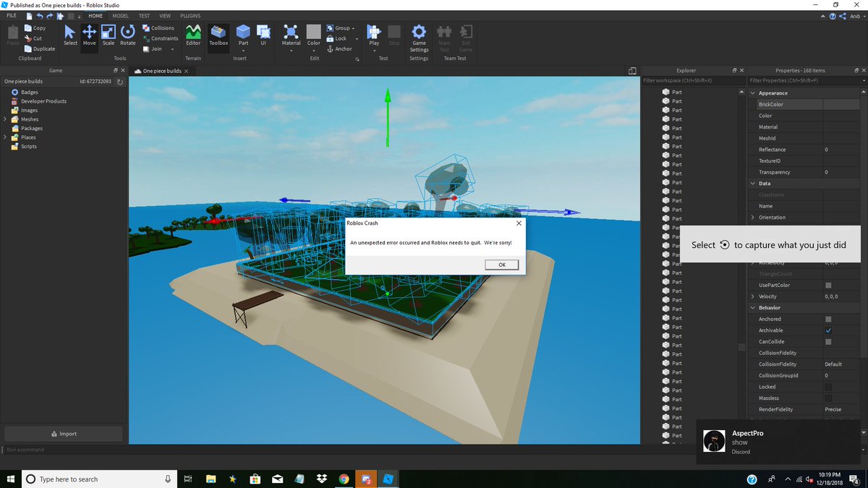The image size is (868, 488).
Task: Click the Cut clipboard button
Action: click(x=33, y=38)
